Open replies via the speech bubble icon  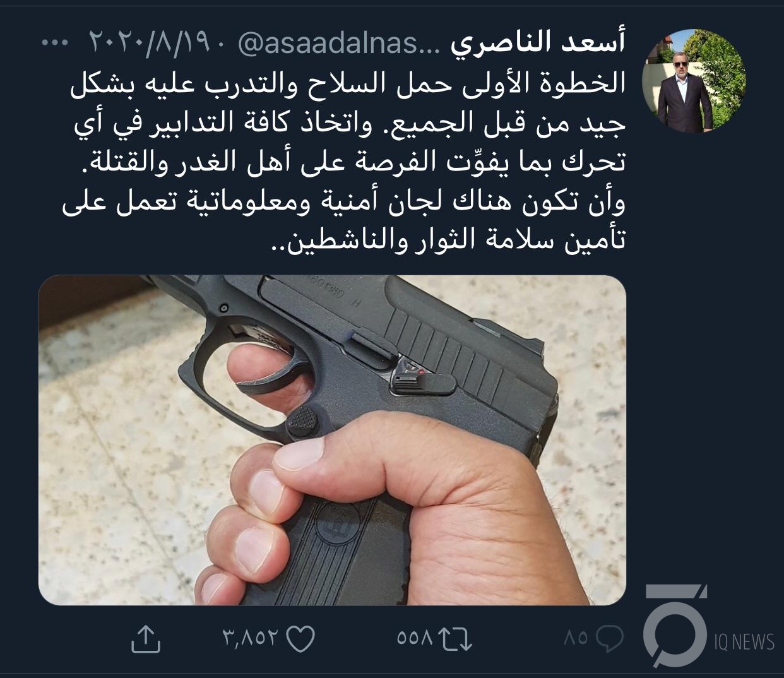click(x=609, y=639)
